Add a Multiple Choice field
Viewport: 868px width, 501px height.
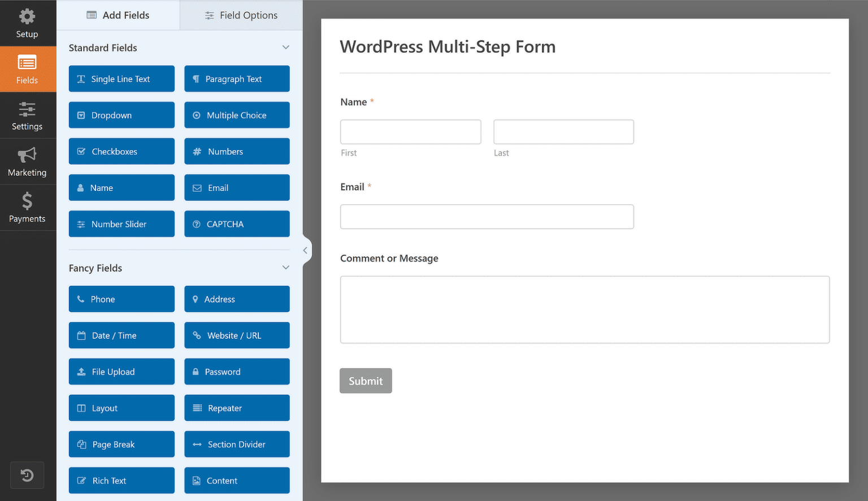click(x=237, y=115)
